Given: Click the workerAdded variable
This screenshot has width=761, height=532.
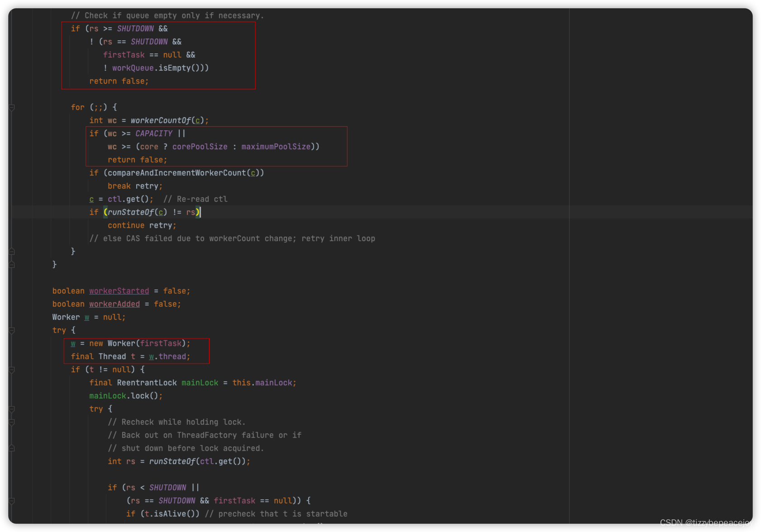Looking at the screenshot, I should coord(114,304).
